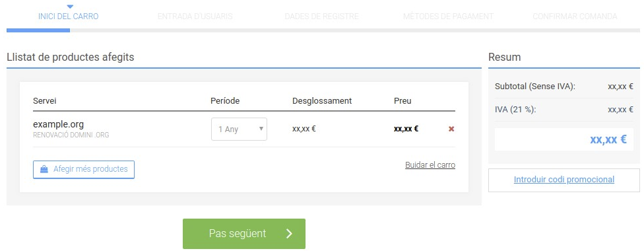Jump to the CONFIRMAR COMANDA step
The image size is (644, 251).
pos(575,17)
